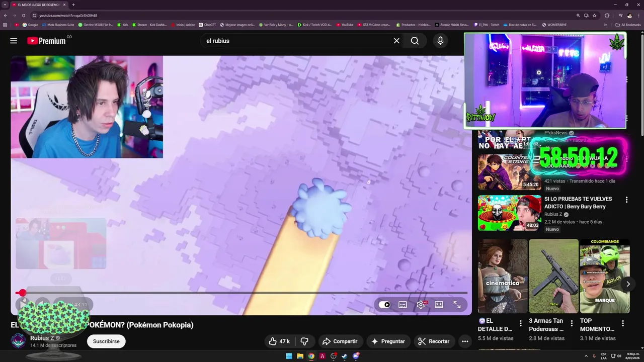Image resolution: width=644 pixels, height=362 pixels.
Task: Go to YouTube Premium home logo
Action: click(x=46, y=41)
